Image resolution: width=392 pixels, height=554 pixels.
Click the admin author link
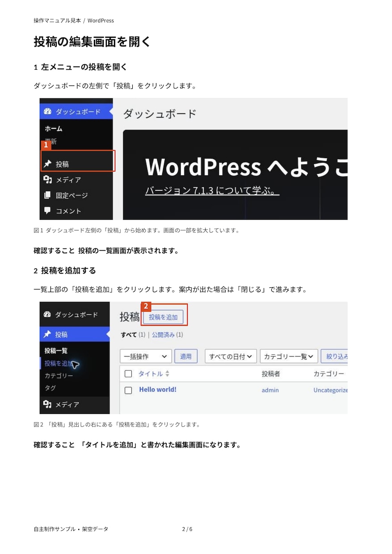tap(270, 390)
